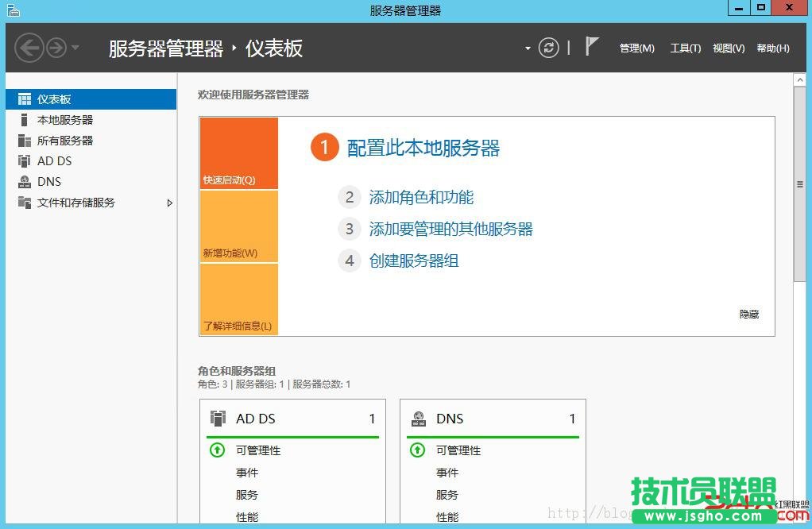Open the 管理(M) menu
Screen dimensions: 812x529
point(636,48)
